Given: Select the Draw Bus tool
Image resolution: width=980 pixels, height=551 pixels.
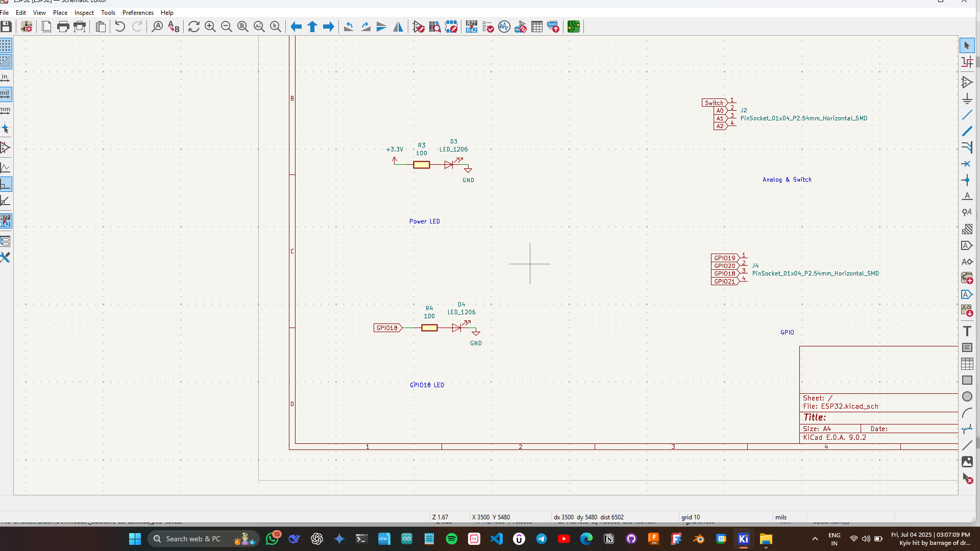Looking at the screenshot, I should [x=967, y=131].
